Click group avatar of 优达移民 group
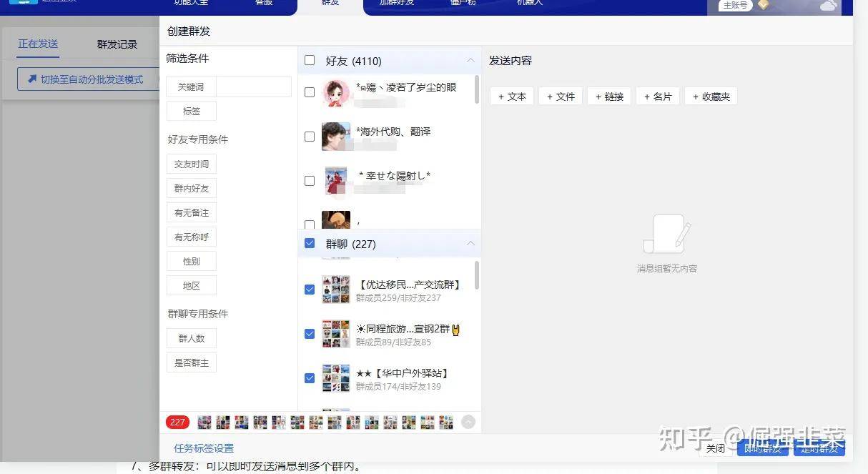 click(x=335, y=290)
